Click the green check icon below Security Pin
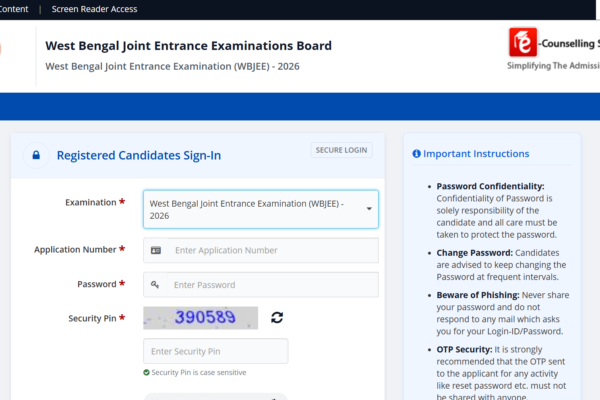This screenshot has height=400, width=600. coord(146,372)
